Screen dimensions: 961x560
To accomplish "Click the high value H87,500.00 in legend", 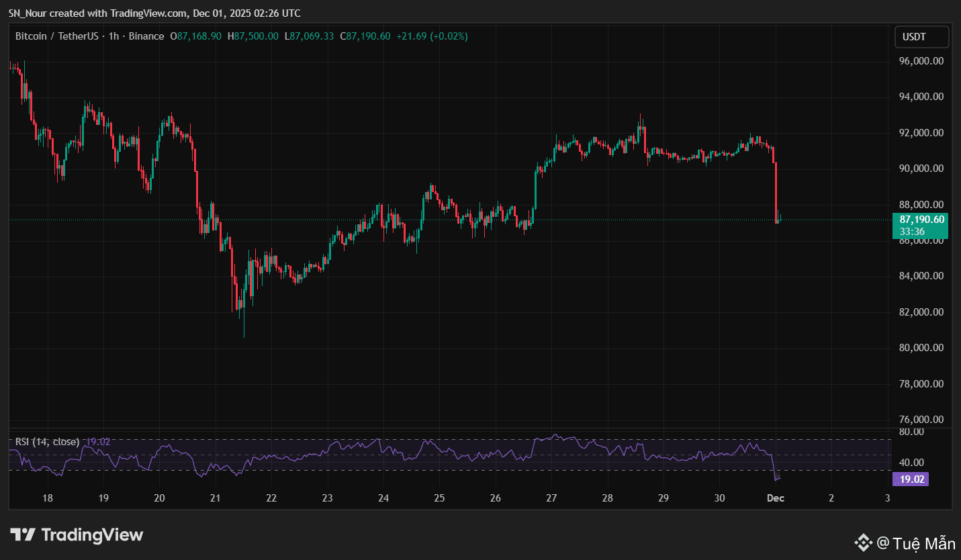I will [253, 36].
